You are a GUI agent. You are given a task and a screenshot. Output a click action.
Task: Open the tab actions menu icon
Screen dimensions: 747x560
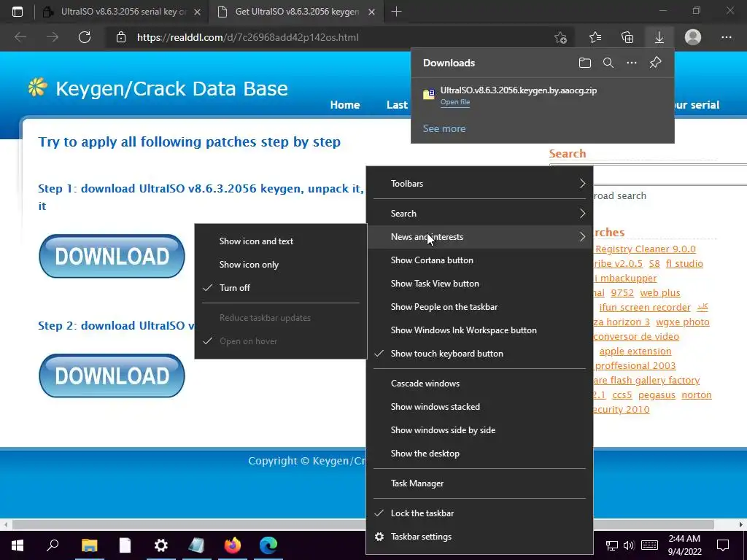pyautogui.click(x=18, y=12)
